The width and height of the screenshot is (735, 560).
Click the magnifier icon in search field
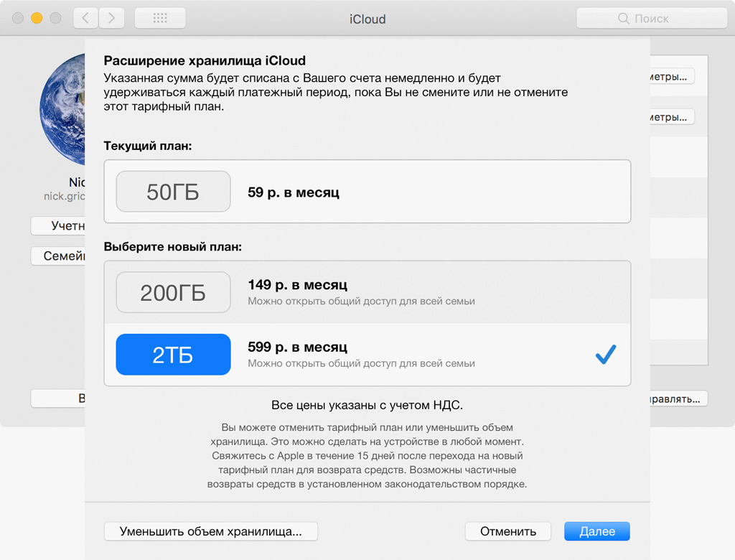point(623,18)
